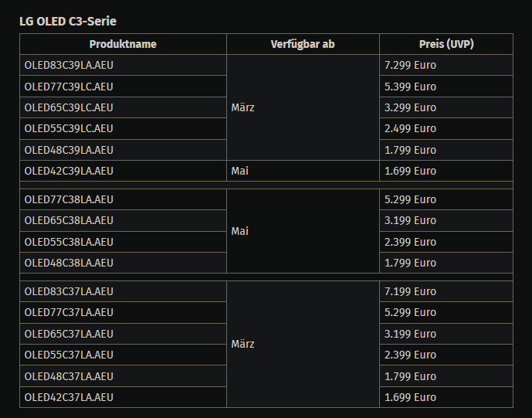Click the LG OLED C3-Serie heading

pos(68,22)
